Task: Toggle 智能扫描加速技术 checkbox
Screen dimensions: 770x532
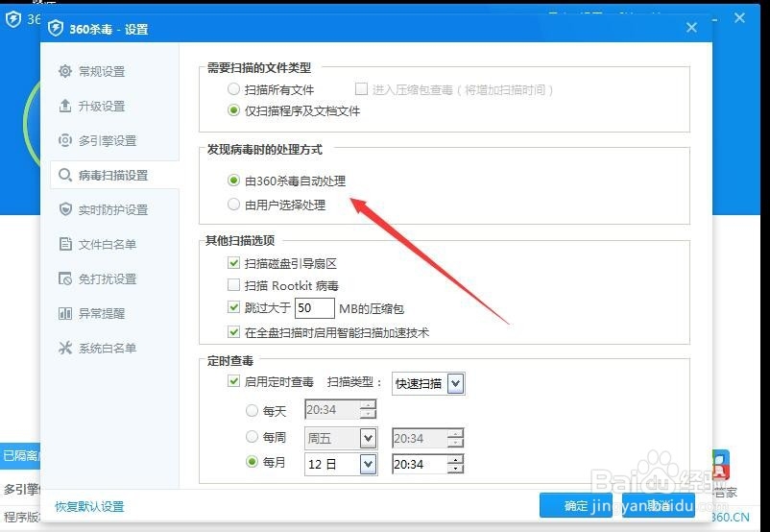Action: (233, 332)
